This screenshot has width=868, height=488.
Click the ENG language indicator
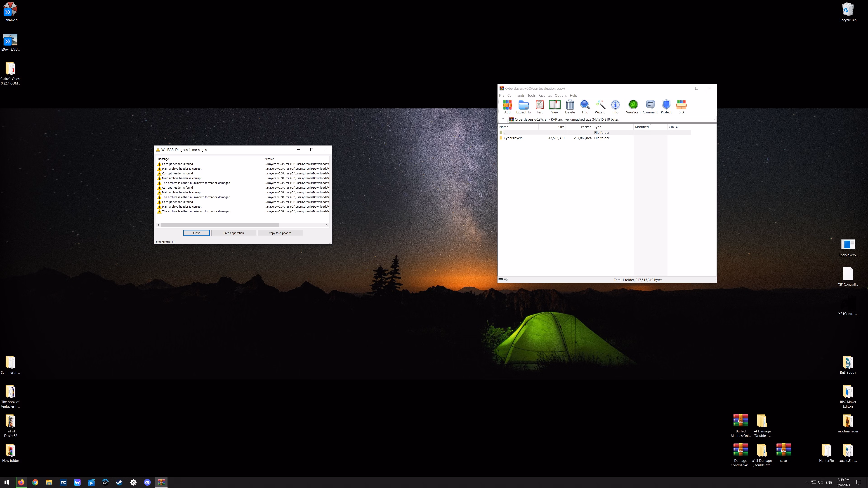click(829, 482)
